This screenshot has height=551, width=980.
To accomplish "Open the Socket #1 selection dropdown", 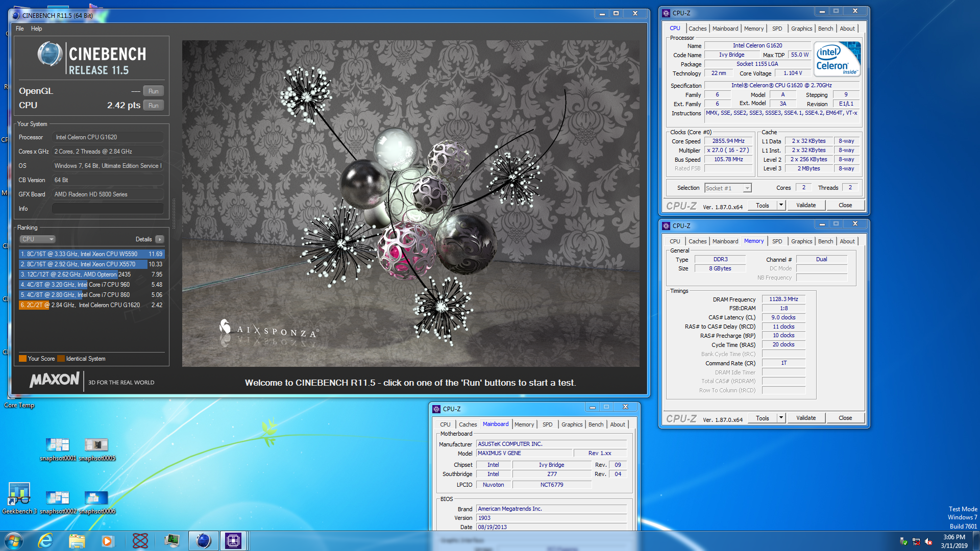I will tap(728, 188).
